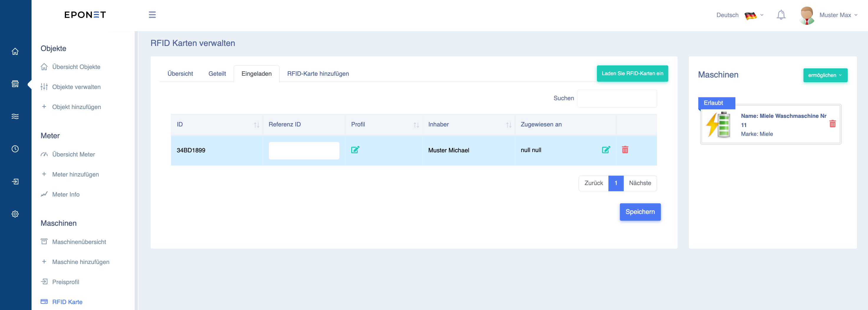Edit the Zugewiesen an assignment
Viewport: 868px width, 310px height.
coord(606,150)
